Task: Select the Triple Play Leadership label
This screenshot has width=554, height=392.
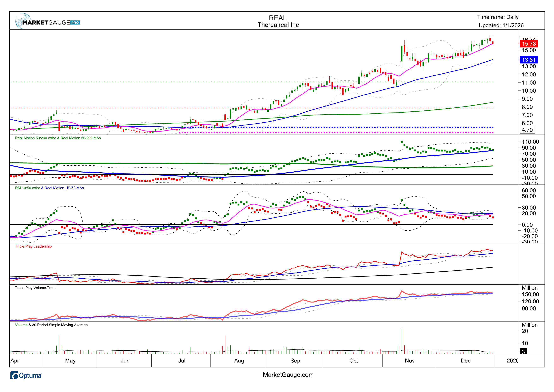Action: [33, 246]
